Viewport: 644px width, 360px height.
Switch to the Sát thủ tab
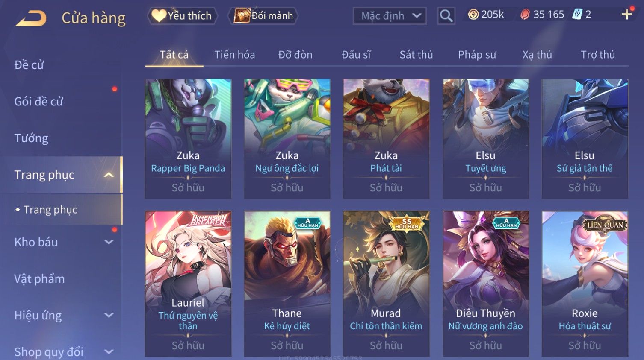[416, 55]
